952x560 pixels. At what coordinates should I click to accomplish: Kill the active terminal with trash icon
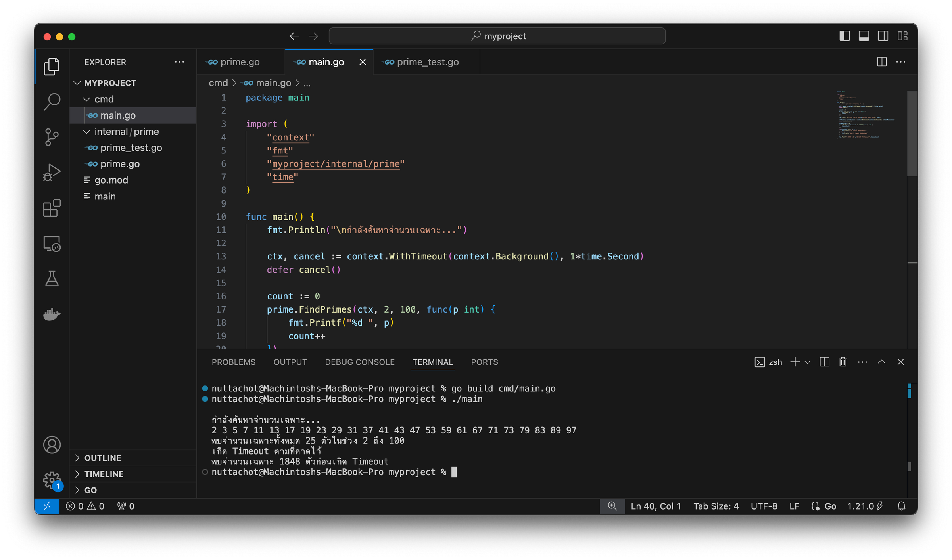point(843,362)
